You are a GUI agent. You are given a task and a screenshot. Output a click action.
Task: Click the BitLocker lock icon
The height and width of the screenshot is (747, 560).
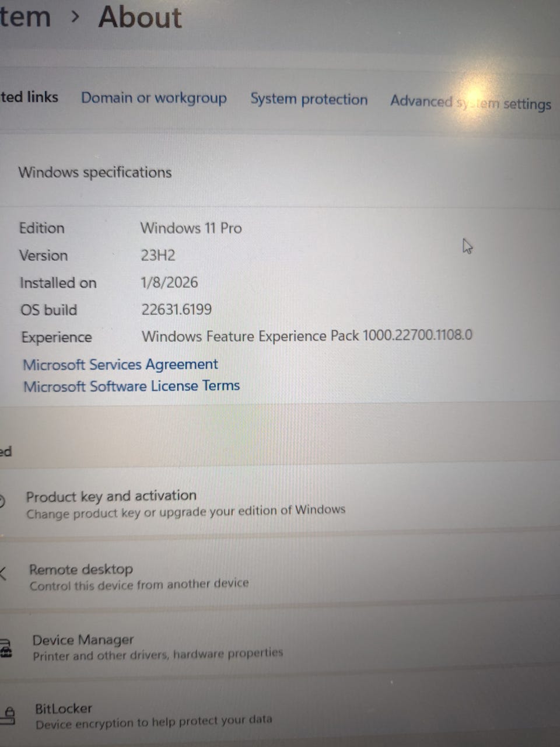(x=8, y=715)
